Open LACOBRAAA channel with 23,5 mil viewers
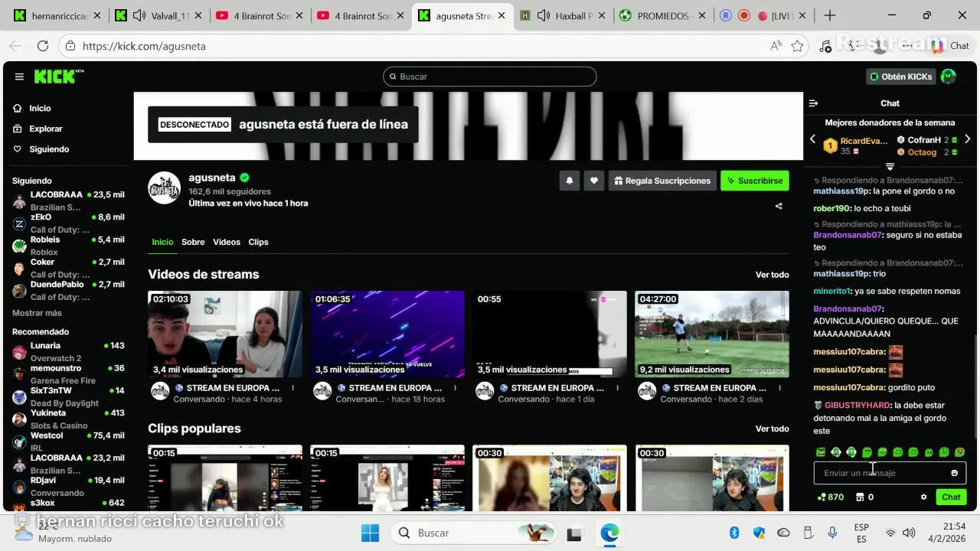Image resolution: width=980 pixels, height=551 pixels. tap(68, 201)
